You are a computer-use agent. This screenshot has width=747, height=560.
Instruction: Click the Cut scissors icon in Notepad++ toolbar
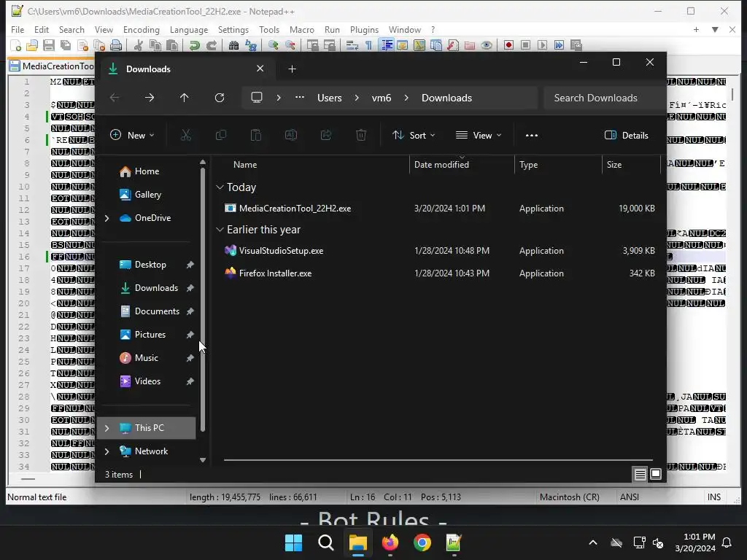(x=139, y=45)
